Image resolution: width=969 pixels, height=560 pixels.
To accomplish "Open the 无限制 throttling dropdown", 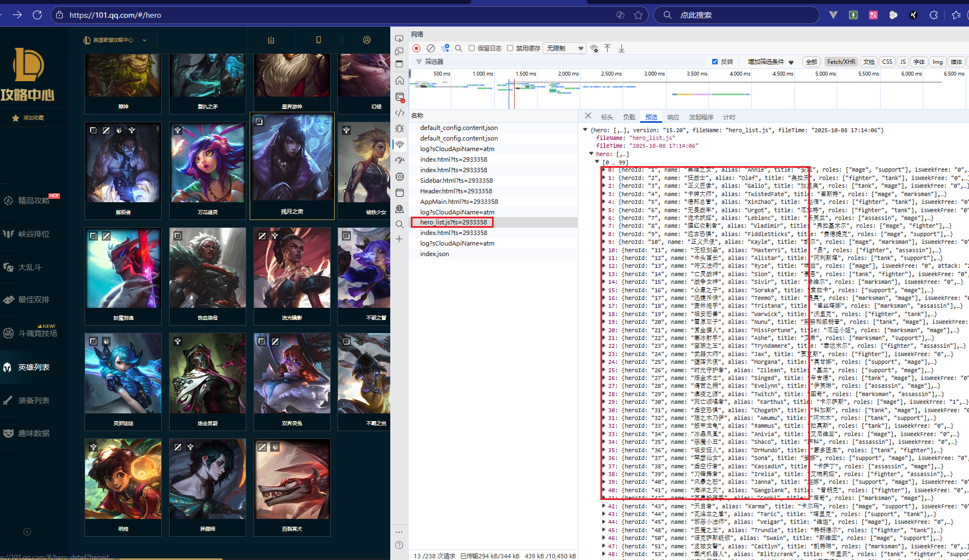I will coord(565,48).
